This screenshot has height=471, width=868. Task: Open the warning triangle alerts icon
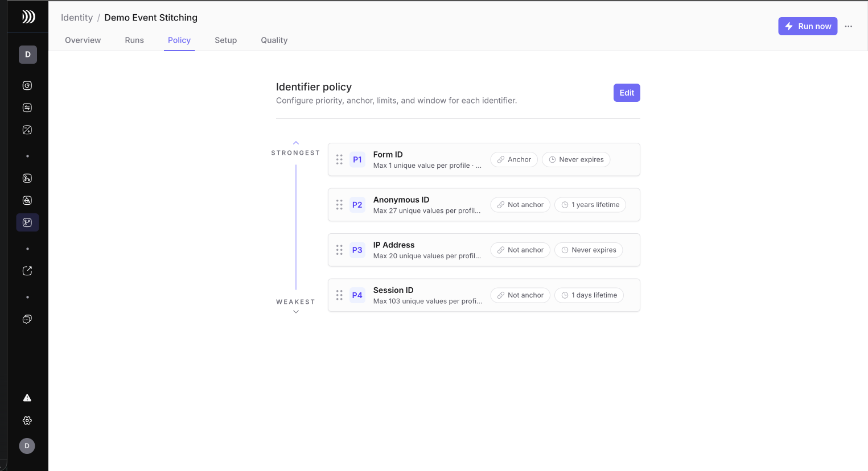coord(27,398)
